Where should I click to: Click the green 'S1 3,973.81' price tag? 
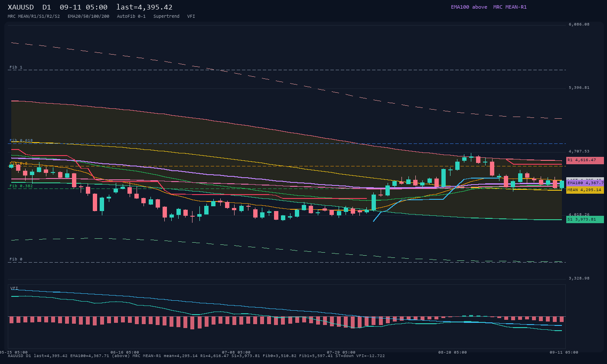point(585,219)
